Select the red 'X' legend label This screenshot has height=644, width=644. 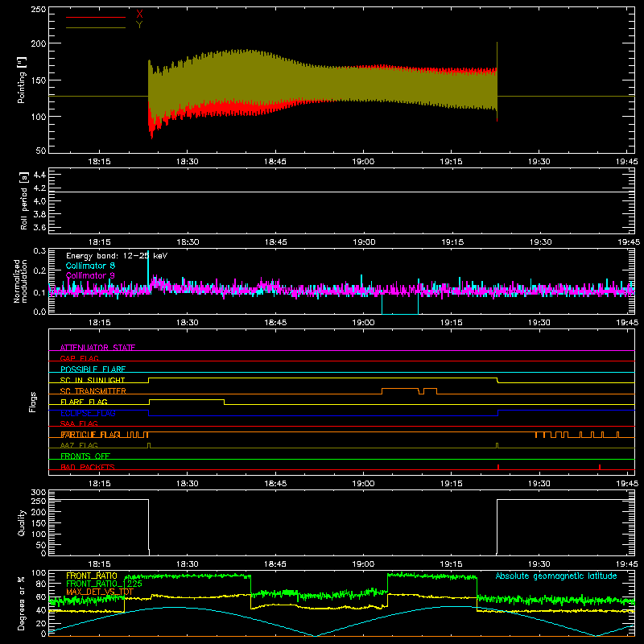click(x=139, y=14)
